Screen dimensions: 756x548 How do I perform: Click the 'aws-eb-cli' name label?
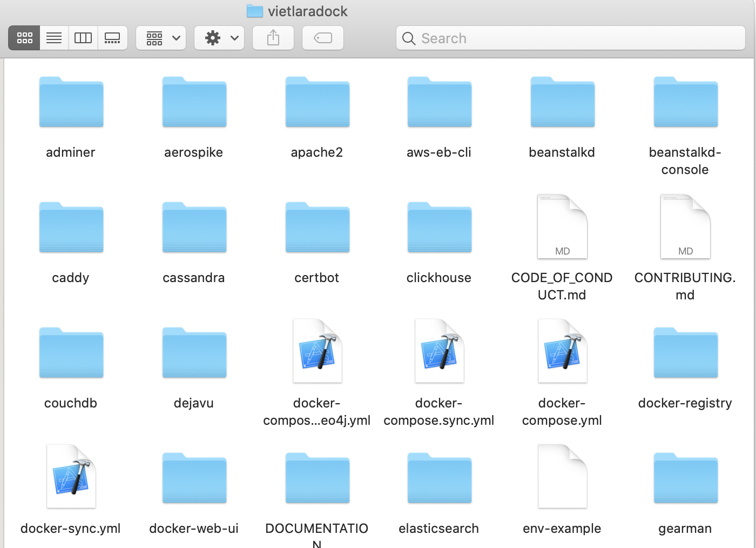pos(439,152)
